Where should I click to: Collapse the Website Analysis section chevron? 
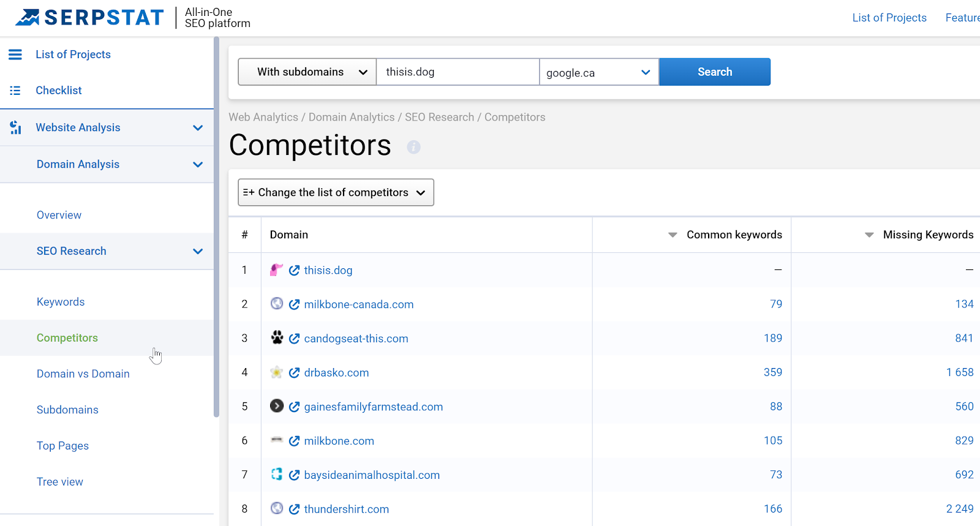[x=198, y=128]
